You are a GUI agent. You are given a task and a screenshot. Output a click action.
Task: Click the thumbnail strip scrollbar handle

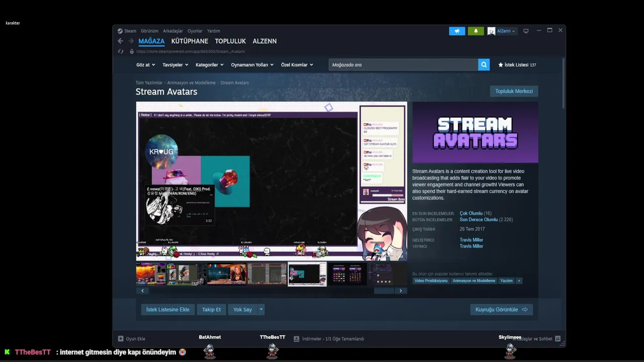[384, 291]
